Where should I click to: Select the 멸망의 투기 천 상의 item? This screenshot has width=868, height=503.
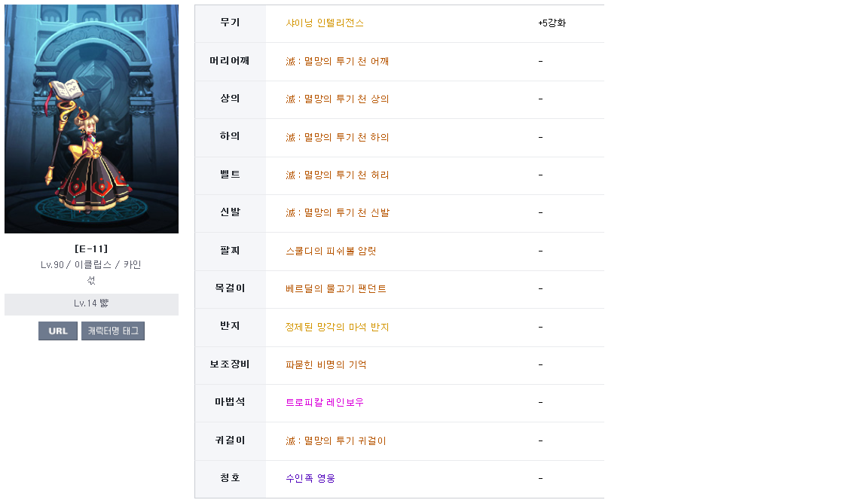coord(337,99)
